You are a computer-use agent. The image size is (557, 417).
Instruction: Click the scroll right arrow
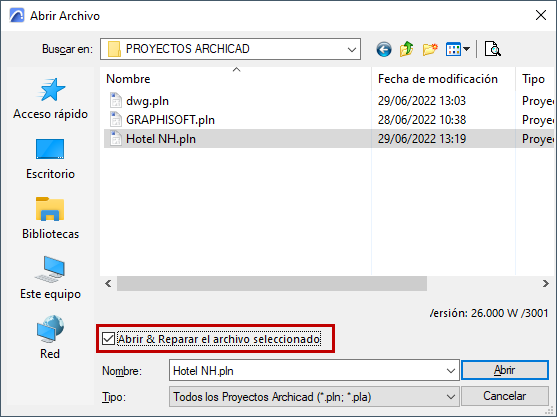click(x=546, y=283)
